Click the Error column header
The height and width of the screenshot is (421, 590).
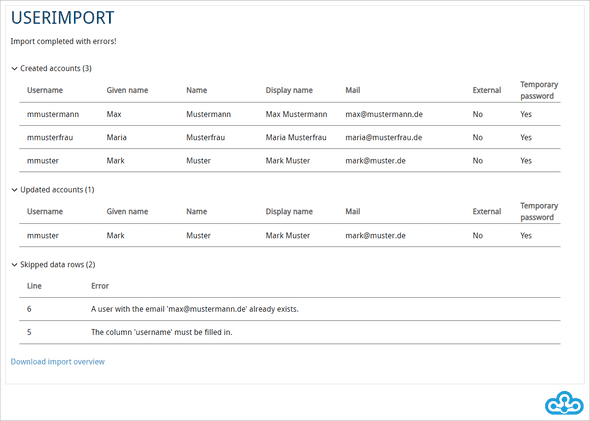click(x=100, y=286)
